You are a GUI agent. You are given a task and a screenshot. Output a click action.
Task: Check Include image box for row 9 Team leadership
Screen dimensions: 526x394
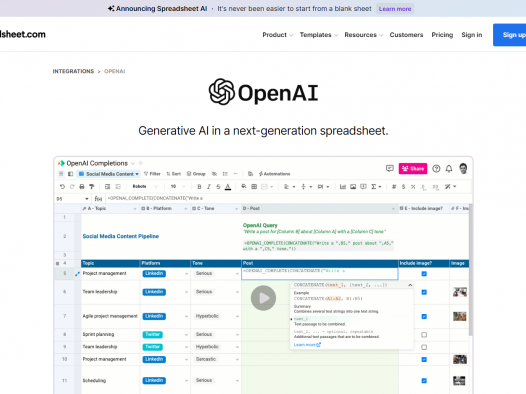coord(424,347)
